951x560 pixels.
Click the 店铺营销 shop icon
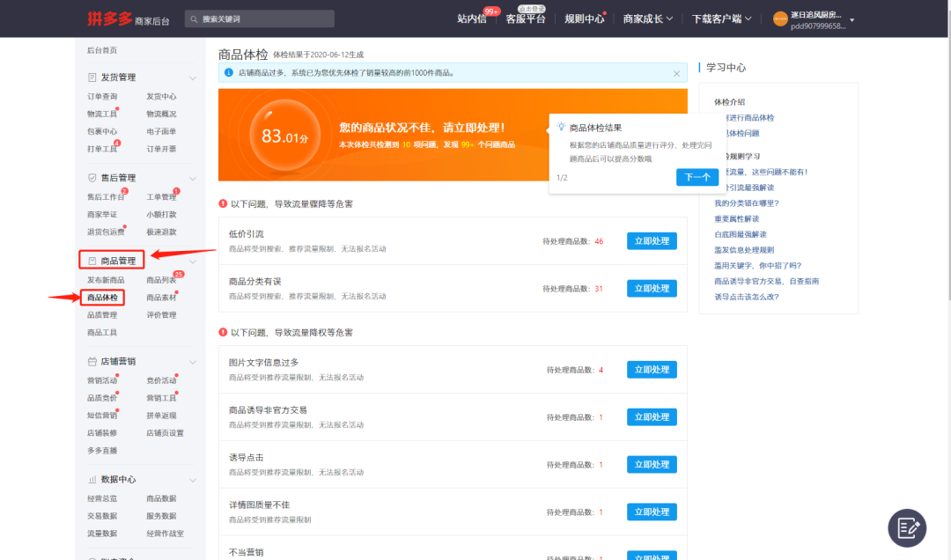point(92,362)
